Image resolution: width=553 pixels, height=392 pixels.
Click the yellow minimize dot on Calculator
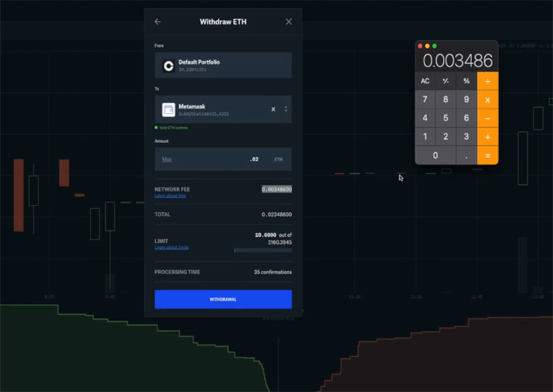(x=427, y=46)
